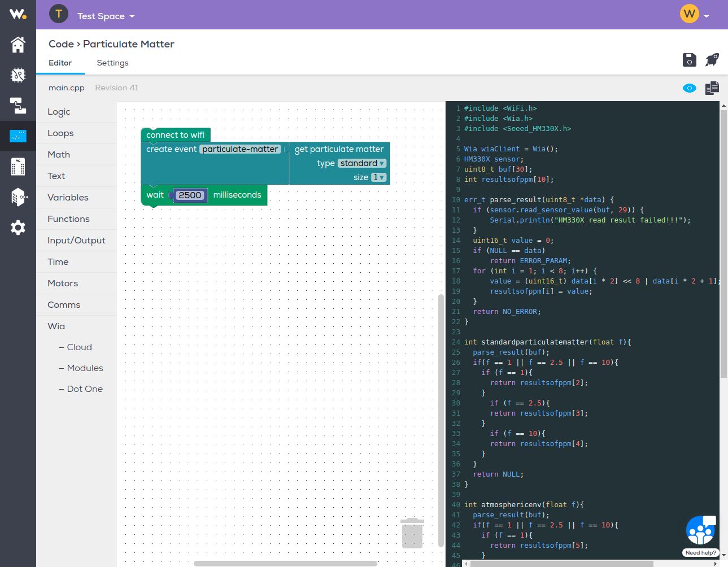Click the copy code document icon
728x567 pixels.
pyautogui.click(x=712, y=88)
